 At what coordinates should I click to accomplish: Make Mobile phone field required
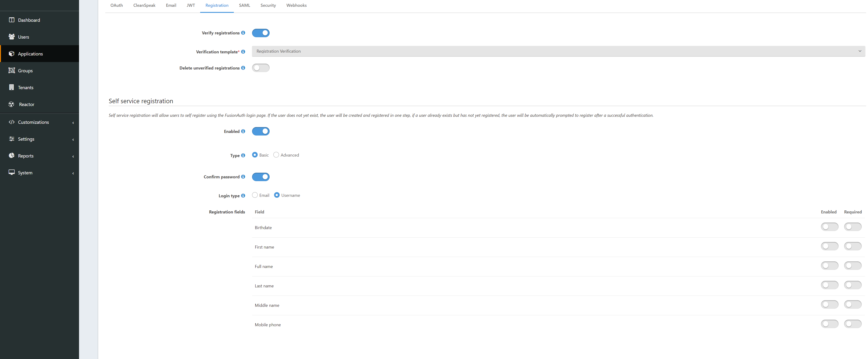point(853,324)
